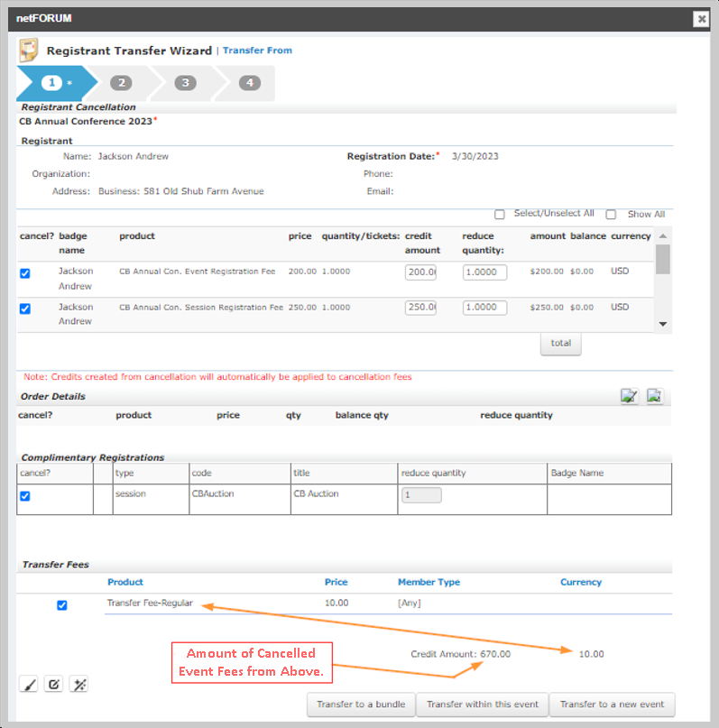The height and width of the screenshot is (728, 719).
Task: Click the second Order Details image icon
Action: [x=655, y=396]
